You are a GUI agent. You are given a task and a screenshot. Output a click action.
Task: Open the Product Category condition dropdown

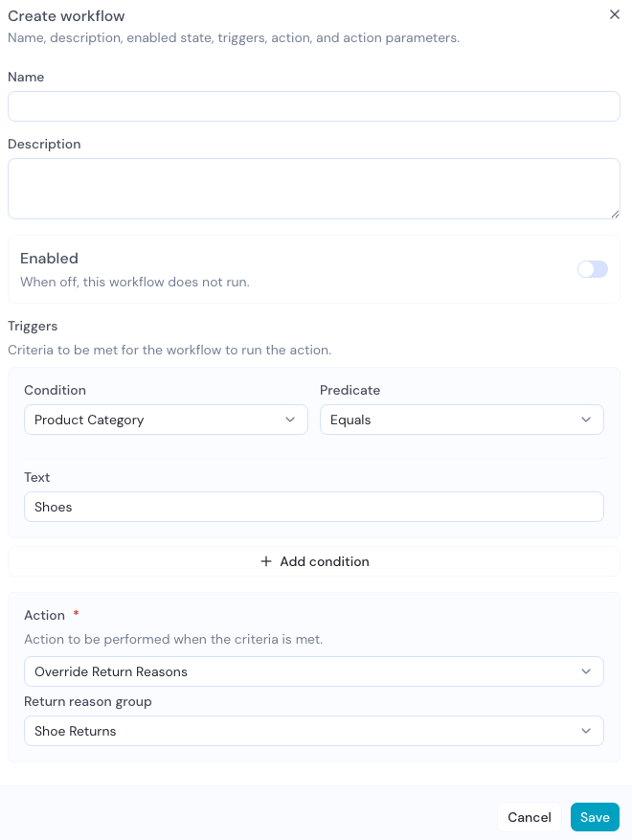click(166, 420)
